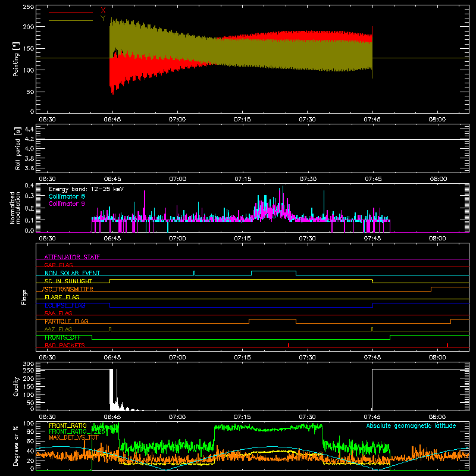Screen dimensions: 476x476
Task: Click BAD_PACKETS red spike after 08:00
Action: (x=447, y=345)
